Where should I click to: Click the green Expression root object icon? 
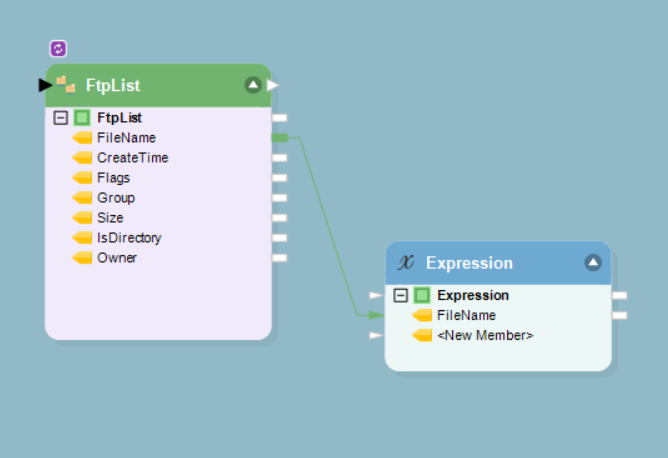click(x=422, y=295)
